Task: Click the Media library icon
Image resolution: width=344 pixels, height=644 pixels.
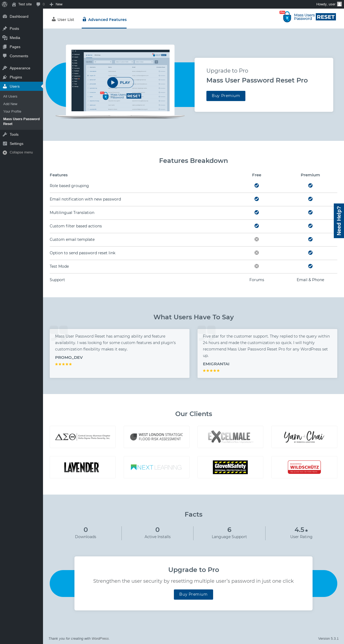Action: click(5, 38)
